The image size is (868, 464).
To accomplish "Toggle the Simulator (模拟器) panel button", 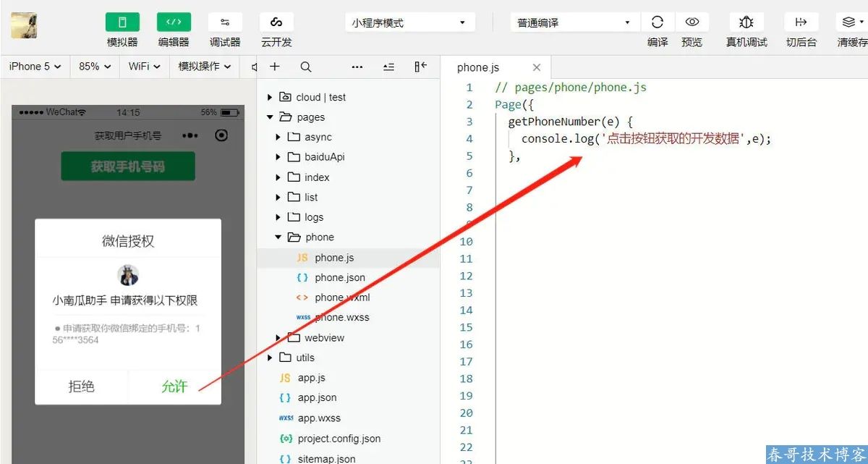I will [x=122, y=22].
